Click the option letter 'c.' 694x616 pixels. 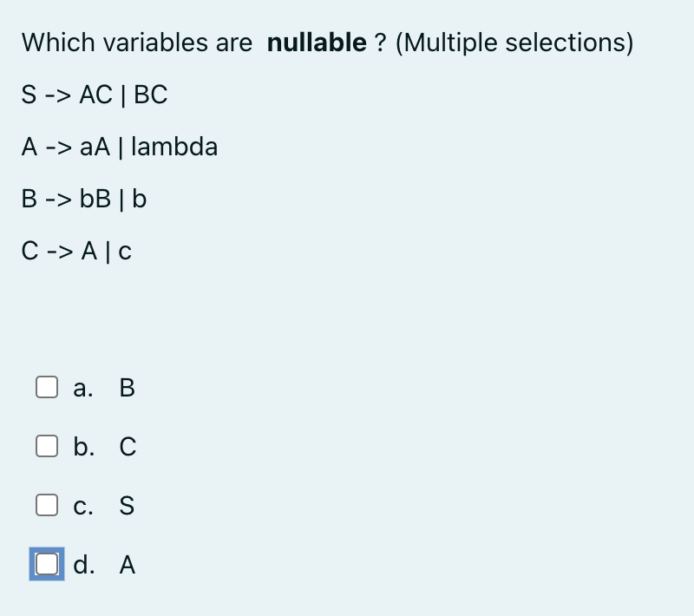click(83, 506)
